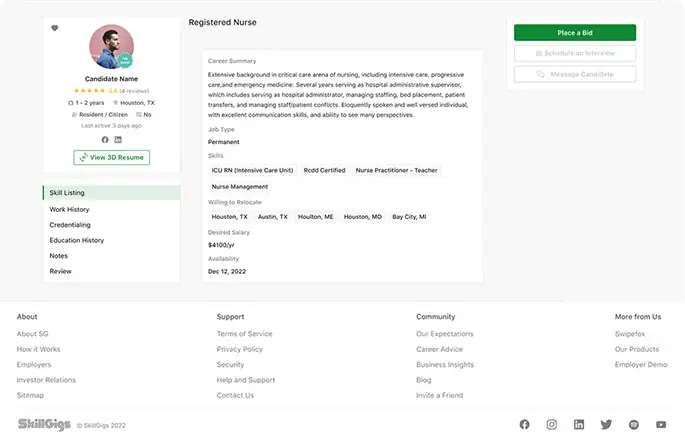Open the Credentialing section in sidebar
685x432 pixels.
click(70, 225)
